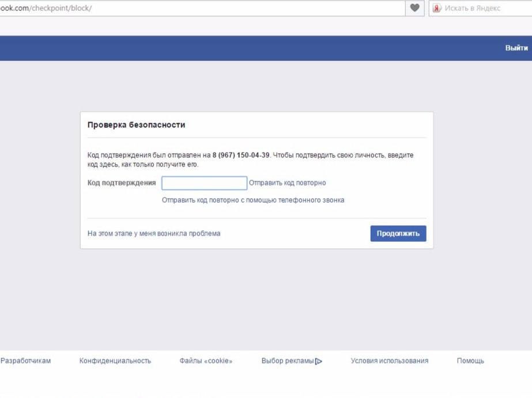Screen dimensions: 532x398
Task: Open the Выбор рекламы footer link
Action: tap(287, 361)
